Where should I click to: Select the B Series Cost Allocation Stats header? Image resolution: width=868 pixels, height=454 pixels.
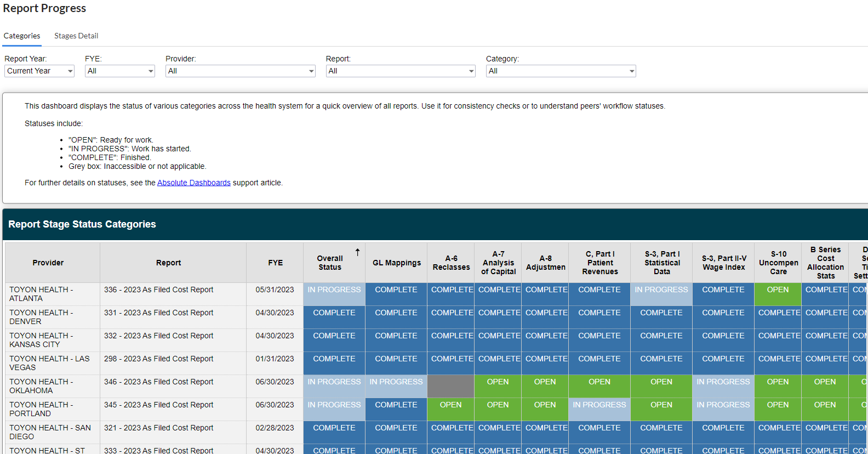point(825,263)
